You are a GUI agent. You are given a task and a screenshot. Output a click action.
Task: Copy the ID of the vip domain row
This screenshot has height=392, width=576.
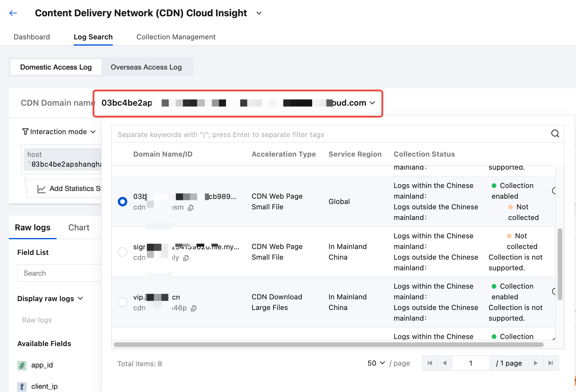194,308
